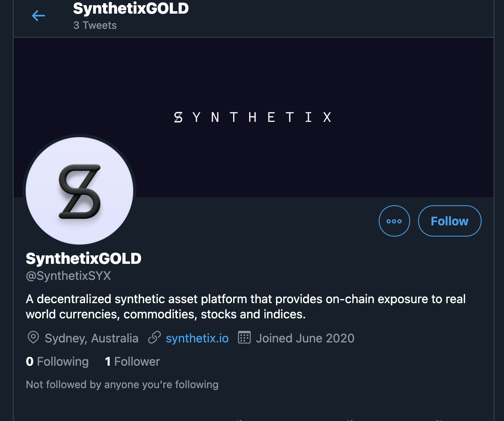Image resolution: width=504 pixels, height=421 pixels.
Task: Open the three-dot more options button
Action: click(x=394, y=221)
